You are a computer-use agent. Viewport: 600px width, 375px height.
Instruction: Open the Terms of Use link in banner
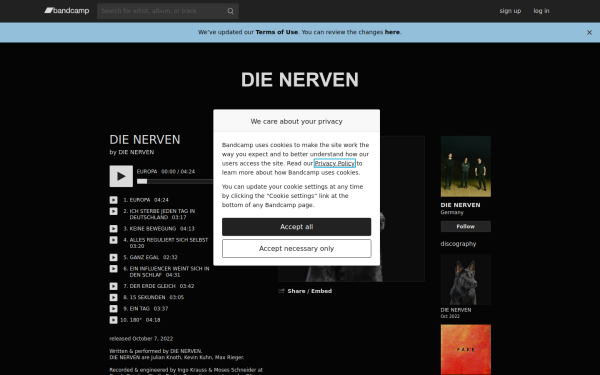(x=276, y=32)
